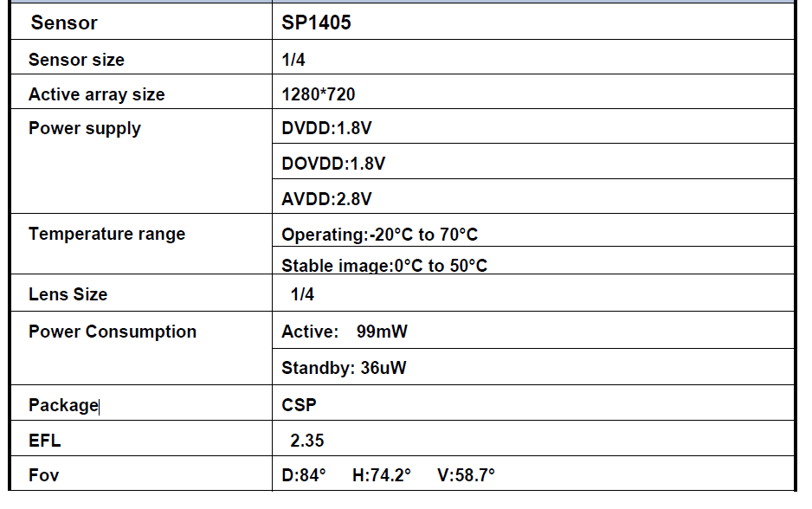The height and width of the screenshot is (509, 812).
Task: Select the SP1405 sensor model text
Action: click(317, 23)
